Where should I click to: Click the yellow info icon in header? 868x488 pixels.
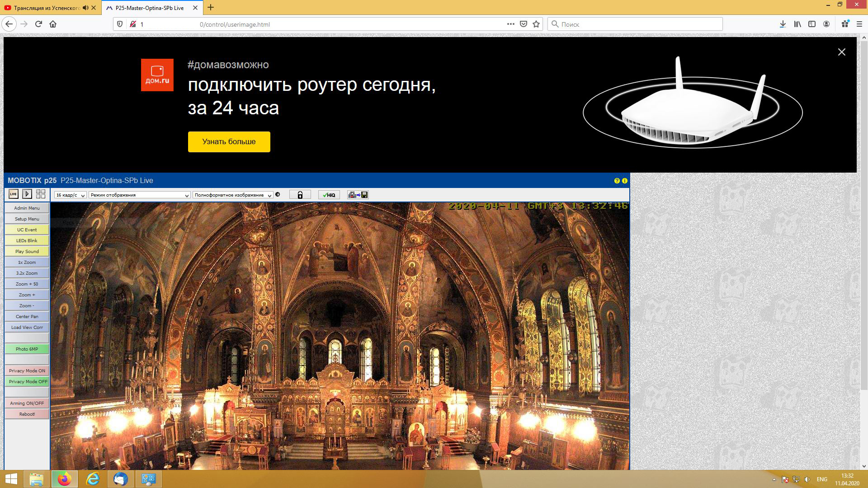[625, 181]
